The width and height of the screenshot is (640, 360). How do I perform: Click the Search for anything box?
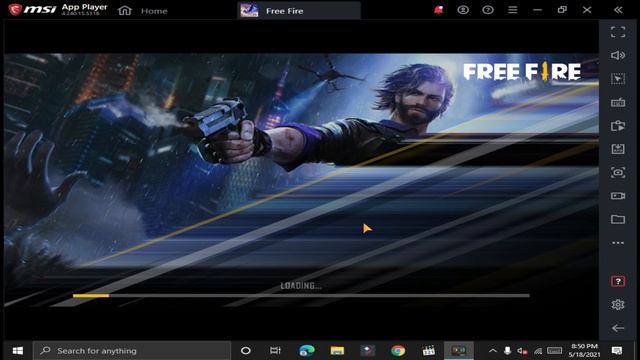[x=132, y=351]
